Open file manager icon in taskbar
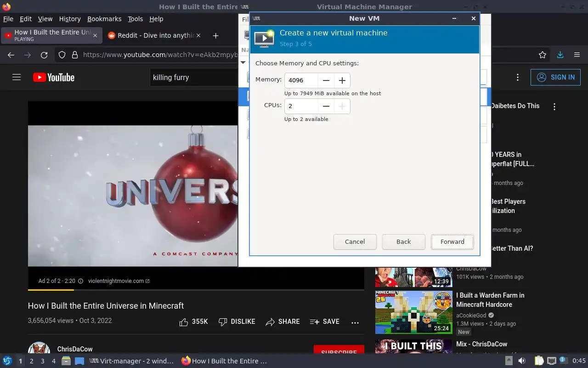The height and width of the screenshot is (368, 588). pyautogui.click(x=66, y=361)
